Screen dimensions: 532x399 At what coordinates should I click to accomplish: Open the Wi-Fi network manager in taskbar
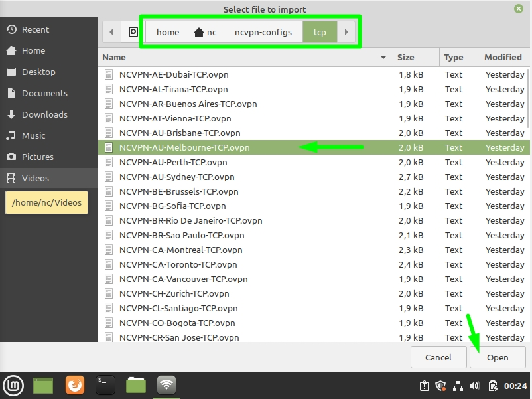tap(166, 385)
